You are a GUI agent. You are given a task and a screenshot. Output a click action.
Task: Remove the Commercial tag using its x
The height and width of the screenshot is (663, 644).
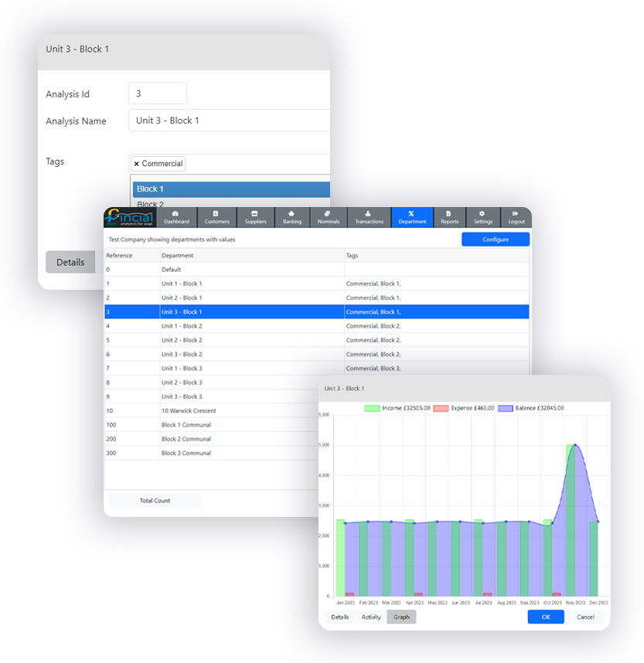[x=137, y=164]
